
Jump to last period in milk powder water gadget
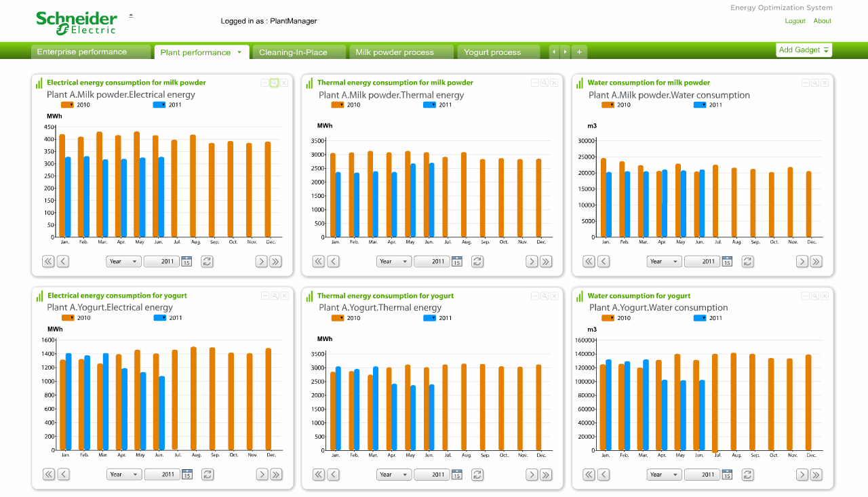[x=816, y=261]
